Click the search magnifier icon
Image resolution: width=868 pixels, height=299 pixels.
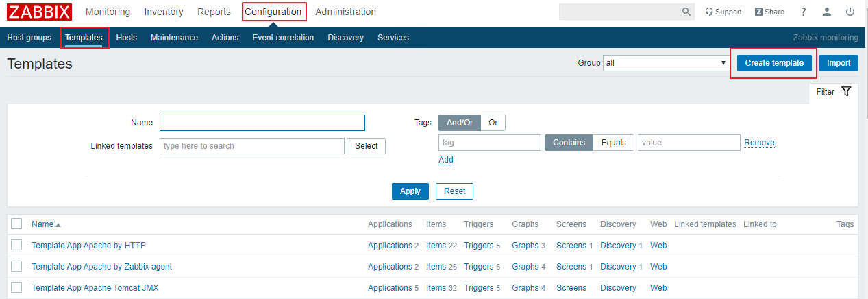tap(686, 12)
